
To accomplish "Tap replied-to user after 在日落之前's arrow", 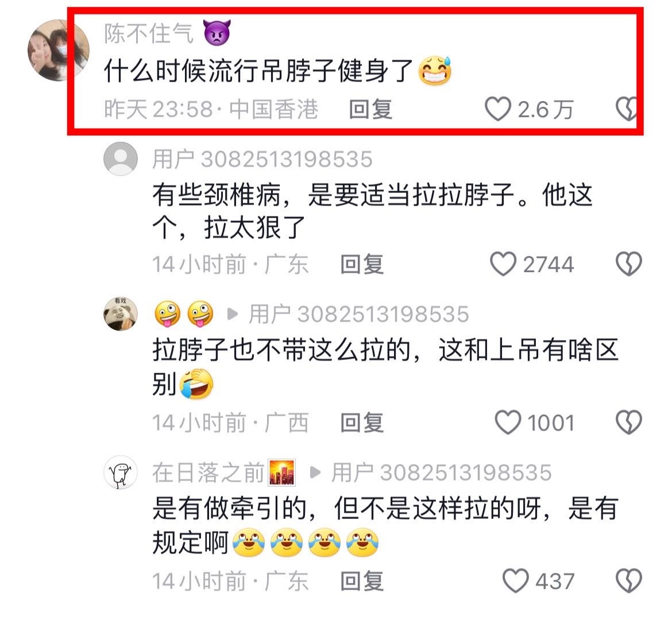I will tap(442, 473).
